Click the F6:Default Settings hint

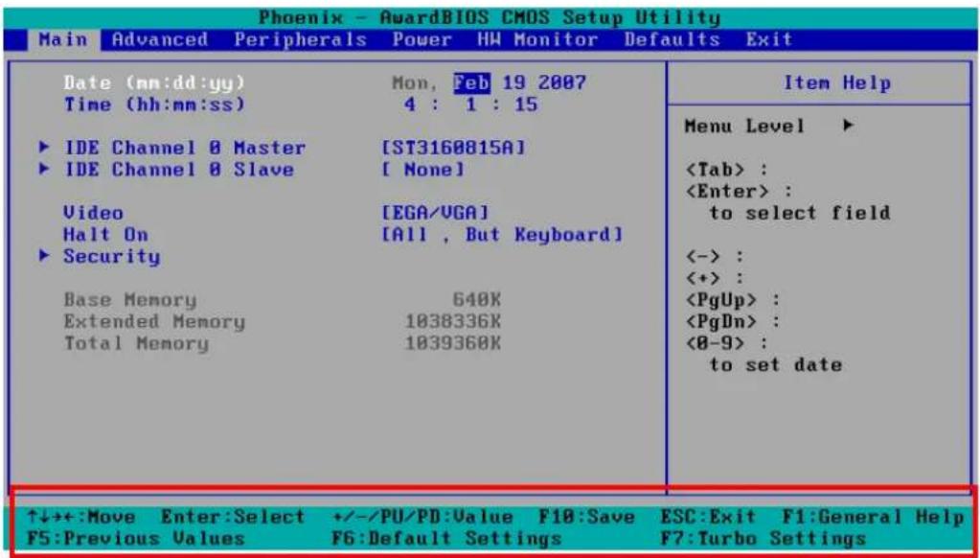447,539
